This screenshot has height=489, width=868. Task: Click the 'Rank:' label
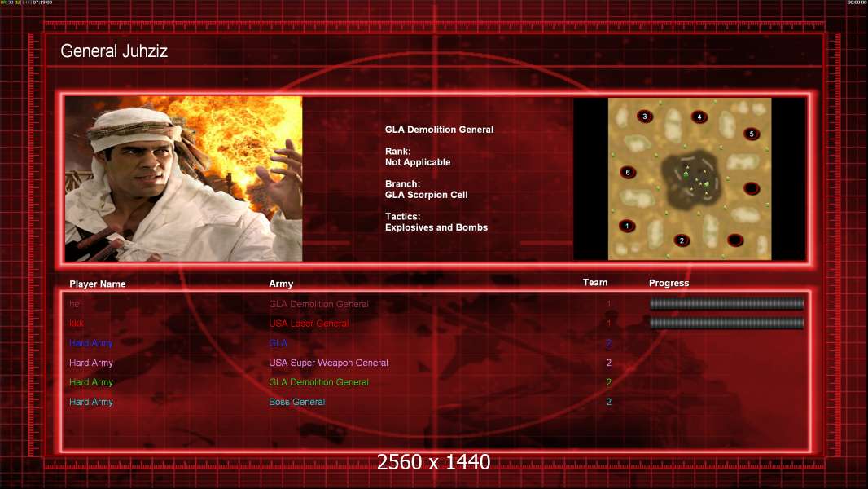(398, 152)
